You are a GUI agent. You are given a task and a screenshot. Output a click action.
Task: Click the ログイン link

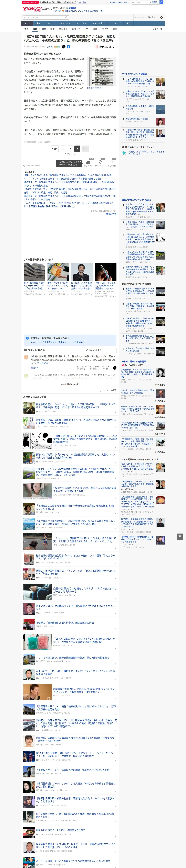57,11
